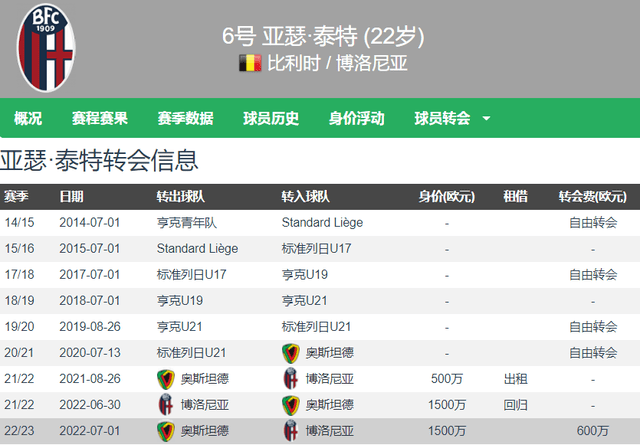The height and width of the screenshot is (445, 640).
Task: Expand the 球员转会 dropdown arrow
Action: tap(486, 119)
